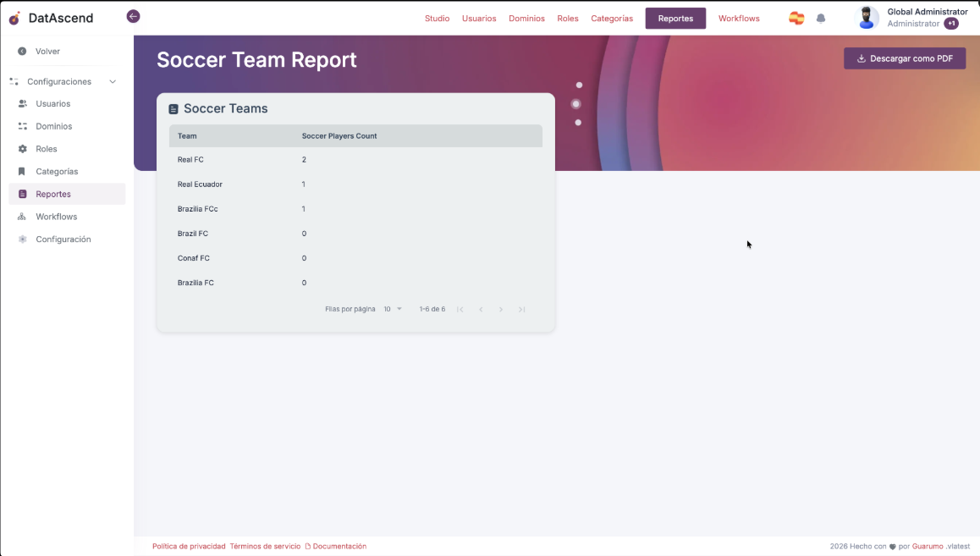Image resolution: width=980 pixels, height=556 pixels.
Task: Click the Configuración sidebar icon
Action: [23, 239]
